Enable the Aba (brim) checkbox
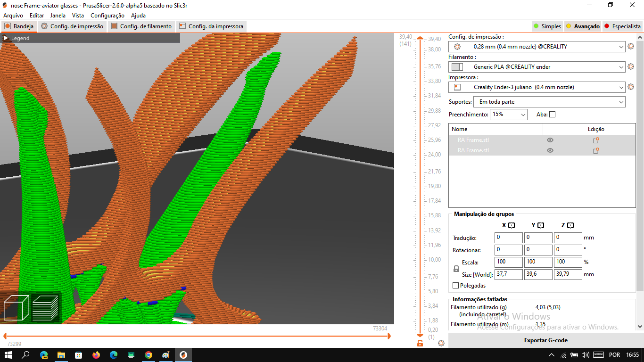Image resolution: width=644 pixels, height=362 pixels. pos(553,114)
